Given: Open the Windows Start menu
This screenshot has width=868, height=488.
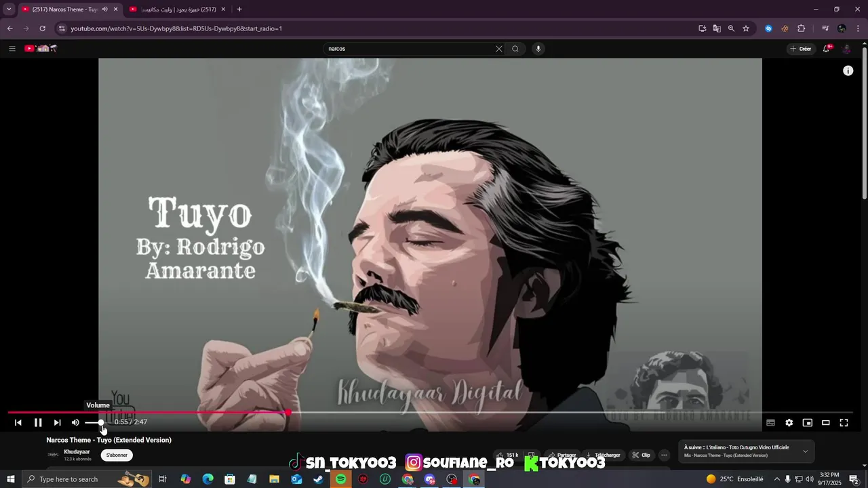Looking at the screenshot, I should (11, 479).
